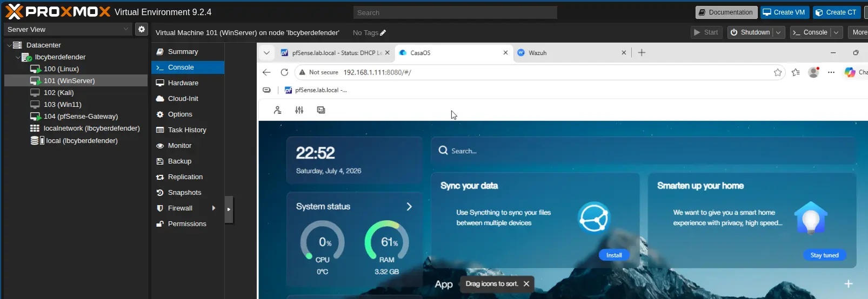Viewport: 868px width, 299px height.
Task: Open the Syncthing app icon
Action: pyautogui.click(x=594, y=218)
